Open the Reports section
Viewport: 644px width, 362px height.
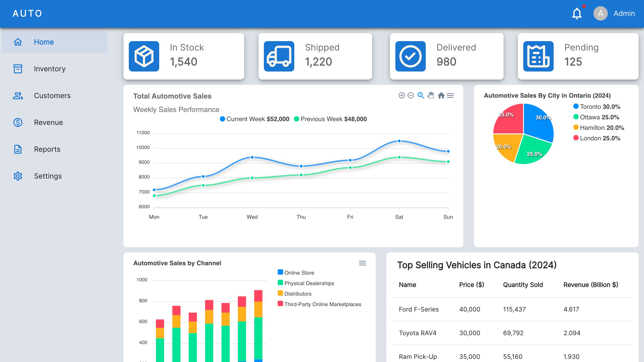click(x=55, y=149)
